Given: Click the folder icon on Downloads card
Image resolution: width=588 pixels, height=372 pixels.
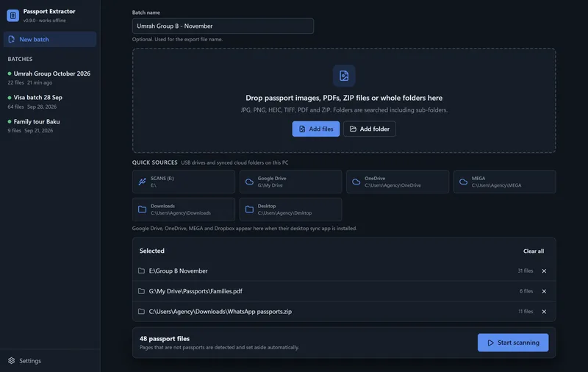Looking at the screenshot, I should (x=142, y=210).
